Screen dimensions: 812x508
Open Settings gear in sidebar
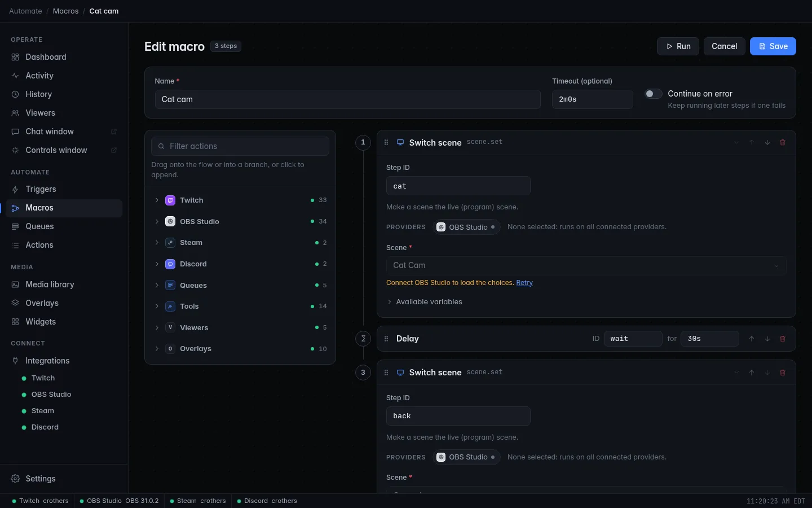15,479
